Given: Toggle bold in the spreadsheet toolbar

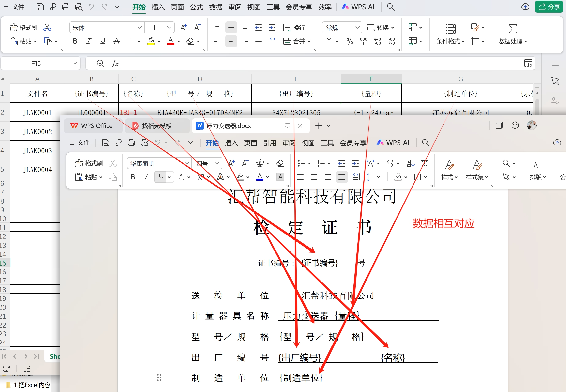Looking at the screenshot, I should point(75,41).
